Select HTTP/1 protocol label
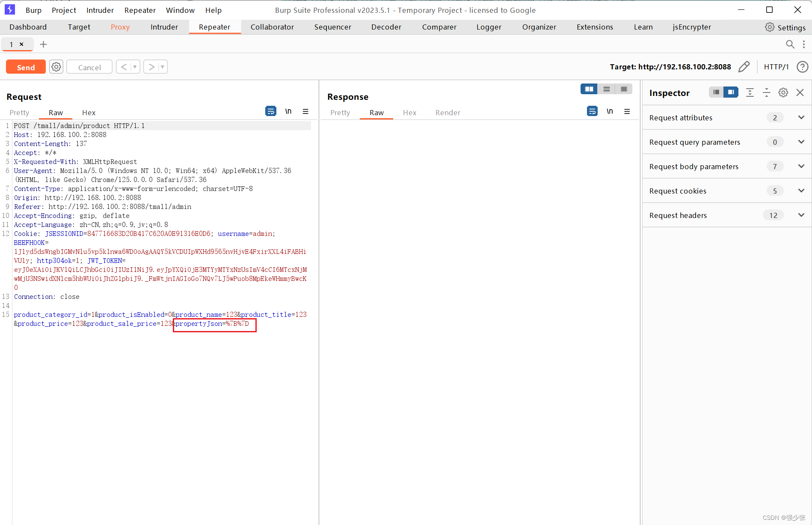Viewport: 812px width, 525px height. pyautogui.click(x=776, y=66)
